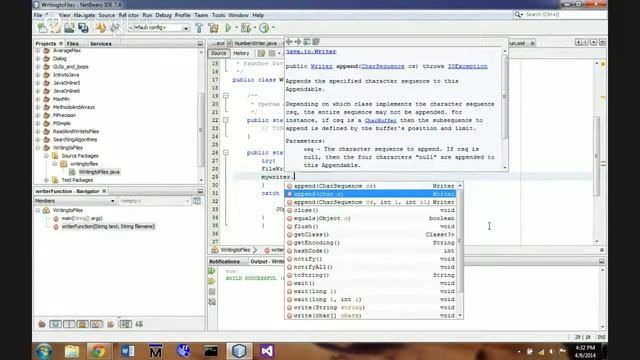The width and height of the screenshot is (640, 360).
Task: Click the Stop square icon in Output
Action: coord(212,291)
